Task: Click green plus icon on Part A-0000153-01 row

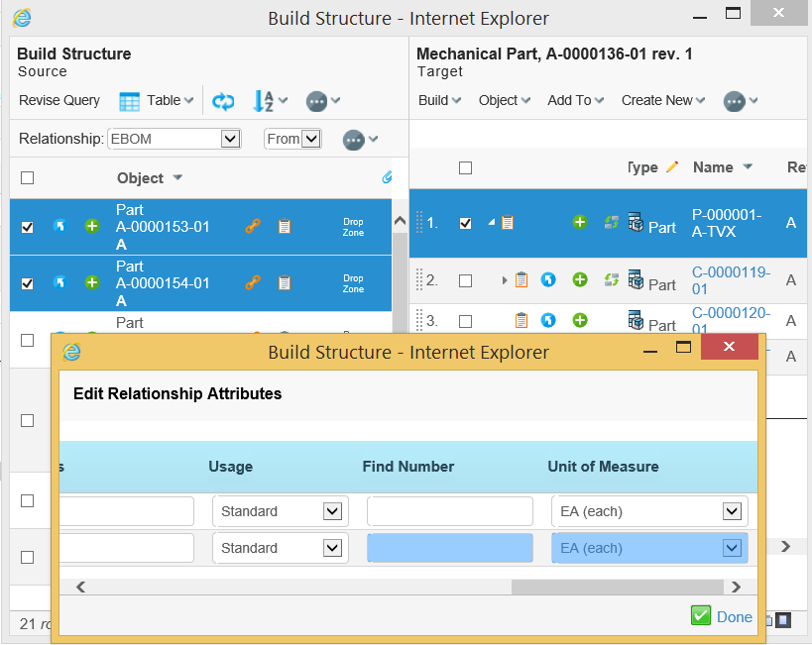Action: click(92, 227)
